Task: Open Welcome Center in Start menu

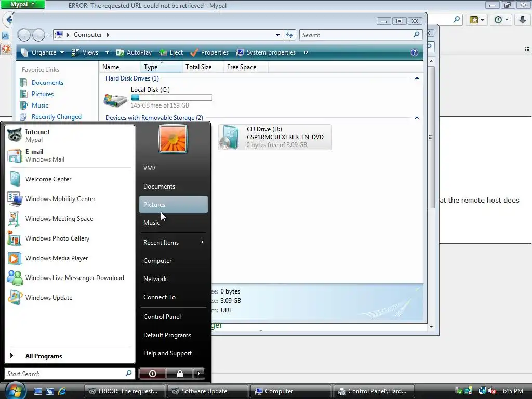Action: pos(70,179)
